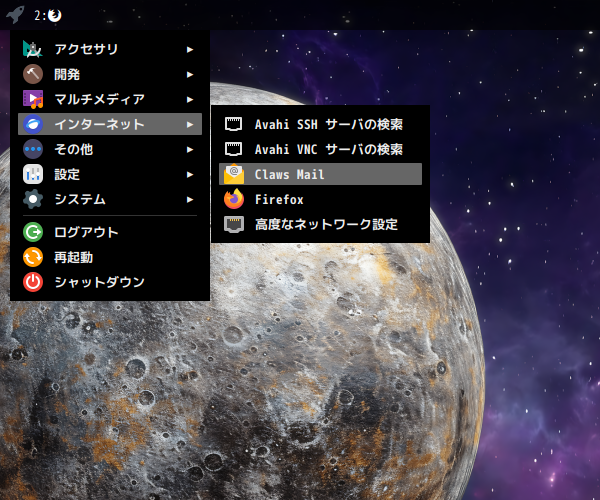Choose ログアウト to log out
Image resolution: width=600 pixels, height=500 pixels.
pos(110,232)
